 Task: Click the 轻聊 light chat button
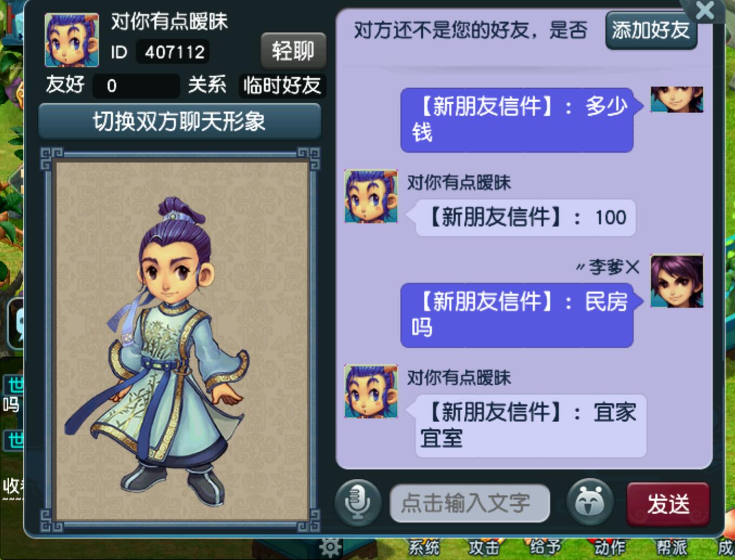coord(293,51)
